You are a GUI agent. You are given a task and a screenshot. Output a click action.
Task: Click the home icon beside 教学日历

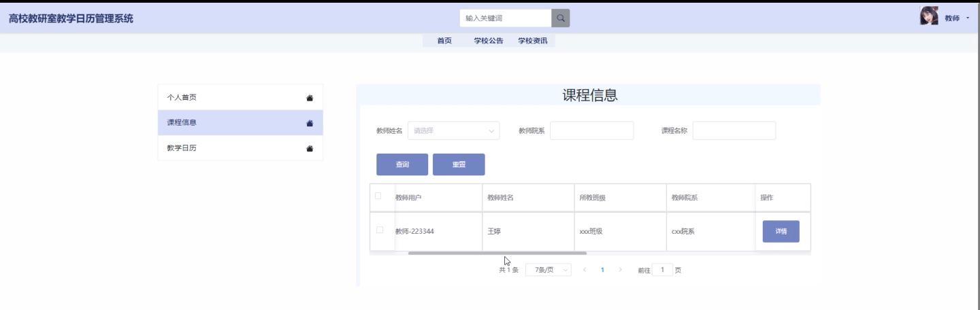click(310, 148)
